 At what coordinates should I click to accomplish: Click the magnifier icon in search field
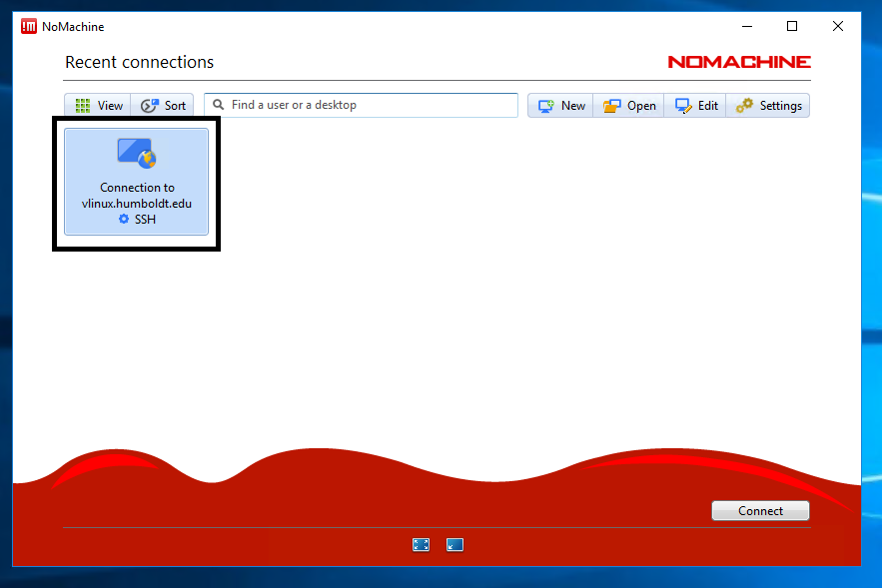(218, 105)
